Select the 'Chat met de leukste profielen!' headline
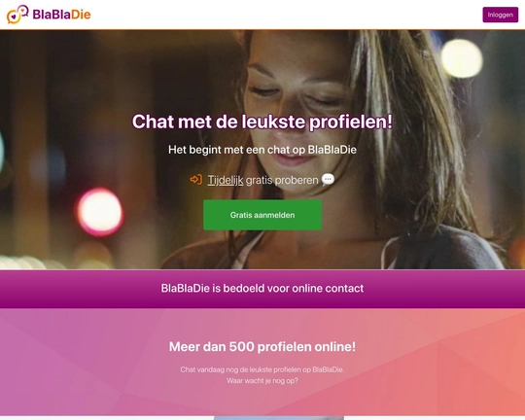The height and width of the screenshot is (420, 525). click(262, 122)
